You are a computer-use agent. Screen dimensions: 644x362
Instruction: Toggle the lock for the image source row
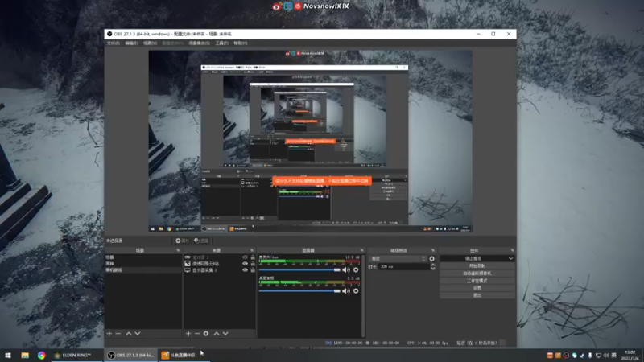pos(253,264)
